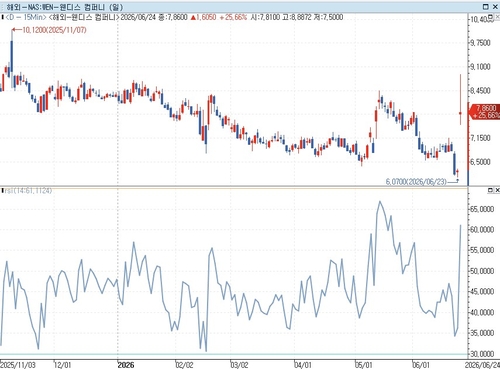Click the 2026/06/24 end date label
This screenshot has width=500, height=369.
(x=483, y=364)
